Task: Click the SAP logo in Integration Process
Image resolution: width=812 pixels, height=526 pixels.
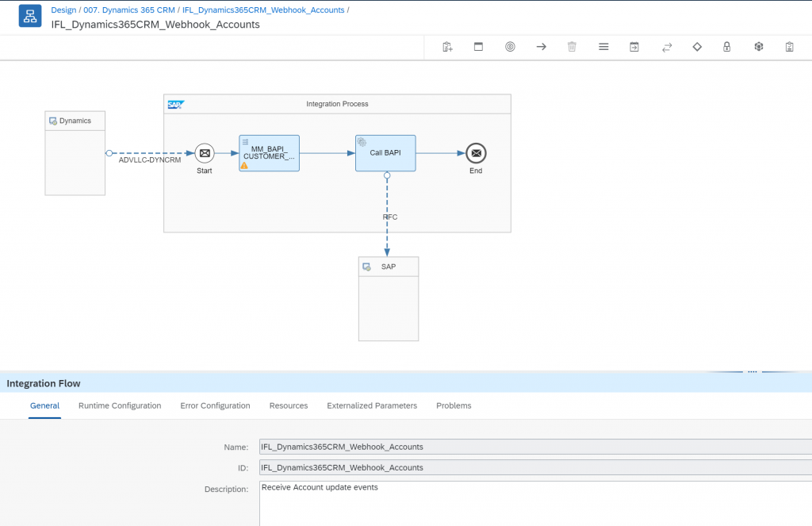Action: tap(176, 105)
